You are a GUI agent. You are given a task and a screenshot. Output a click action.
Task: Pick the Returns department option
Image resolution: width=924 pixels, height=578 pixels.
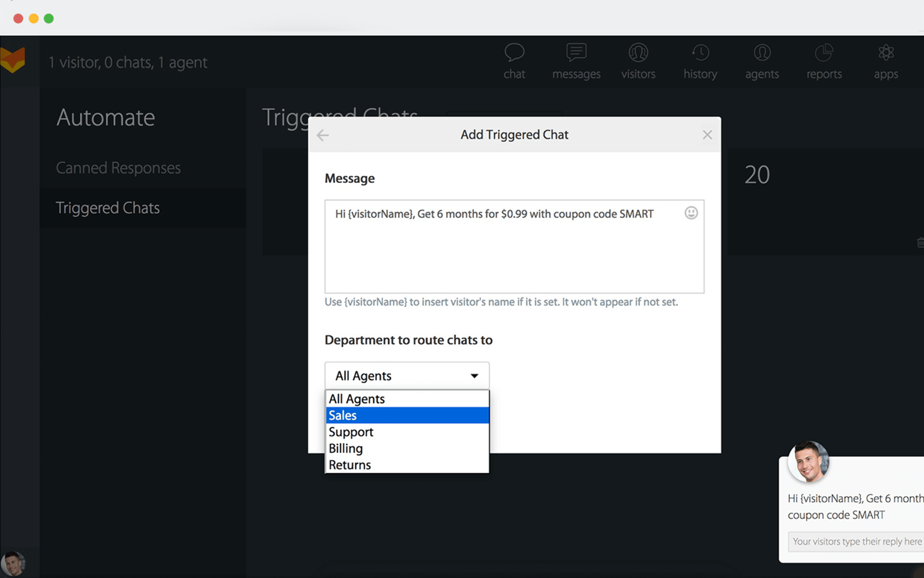(x=407, y=465)
